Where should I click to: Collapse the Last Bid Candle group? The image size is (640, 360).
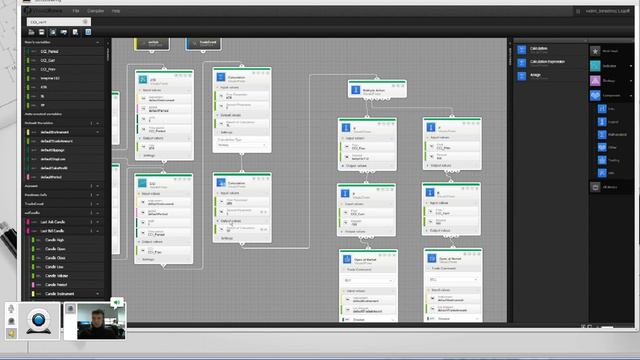(x=98, y=231)
